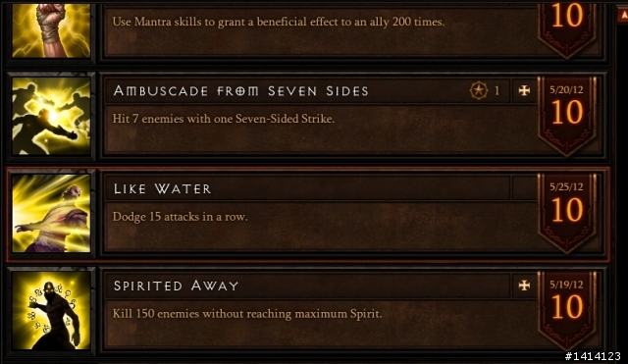
Task: Expand Ambuscade from Seven Sides with cross icon
Action: point(524,91)
